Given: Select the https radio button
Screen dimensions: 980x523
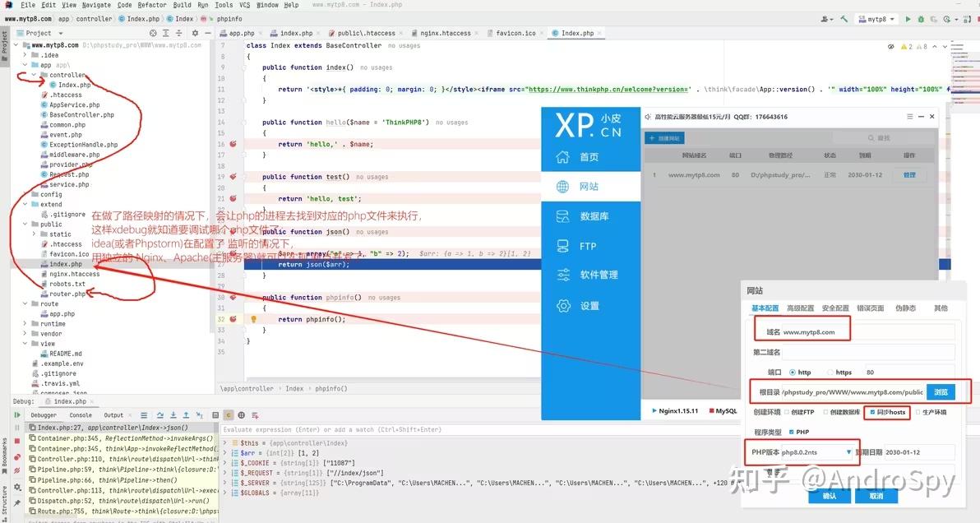Looking at the screenshot, I should point(830,373).
